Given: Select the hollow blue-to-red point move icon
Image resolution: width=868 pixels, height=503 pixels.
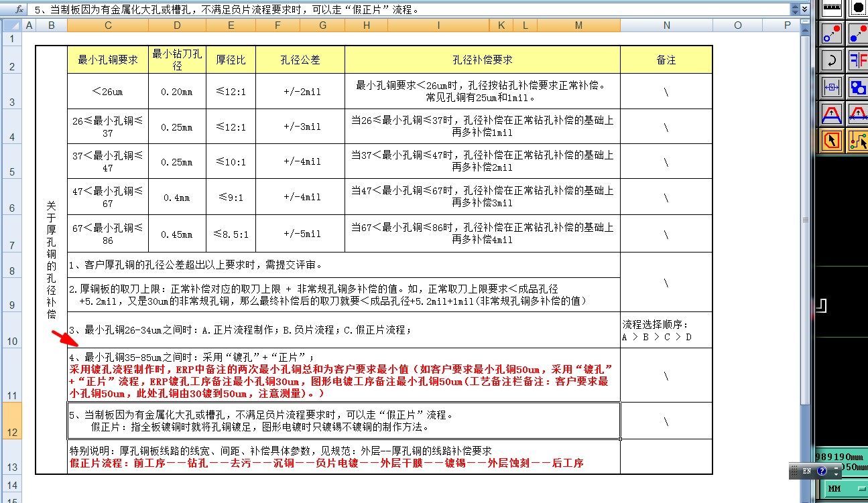Looking at the screenshot, I should click(832, 33).
